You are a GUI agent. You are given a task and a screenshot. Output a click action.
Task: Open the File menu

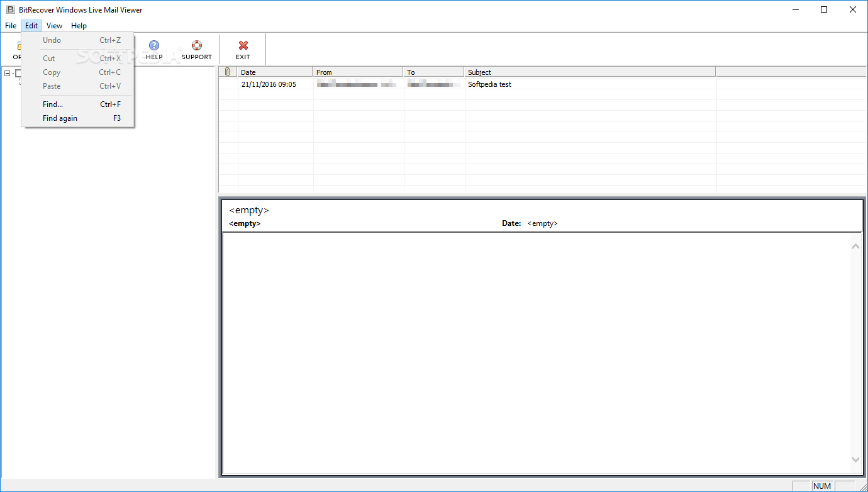11,26
